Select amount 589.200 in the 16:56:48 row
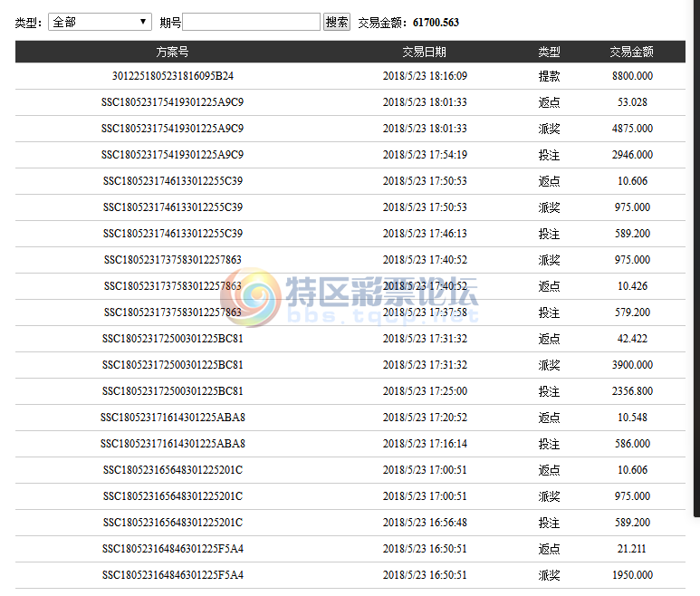The height and width of the screenshot is (596, 700). tap(632, 523)
